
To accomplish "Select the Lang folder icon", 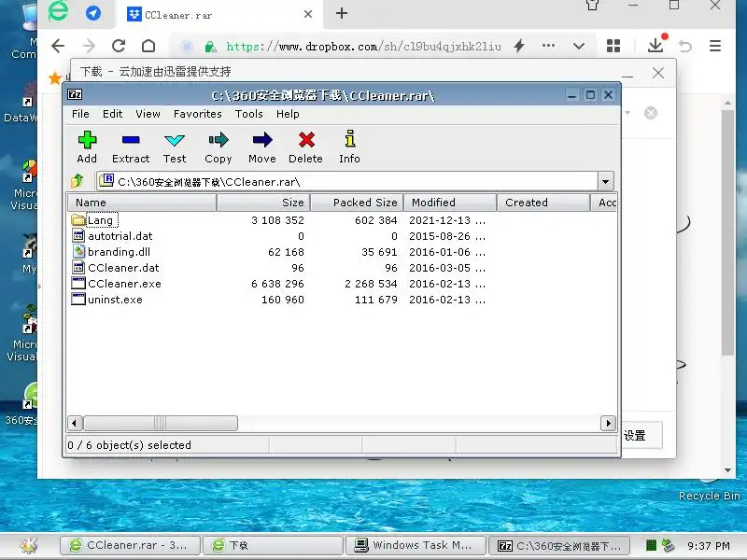I will pos(78,220).
